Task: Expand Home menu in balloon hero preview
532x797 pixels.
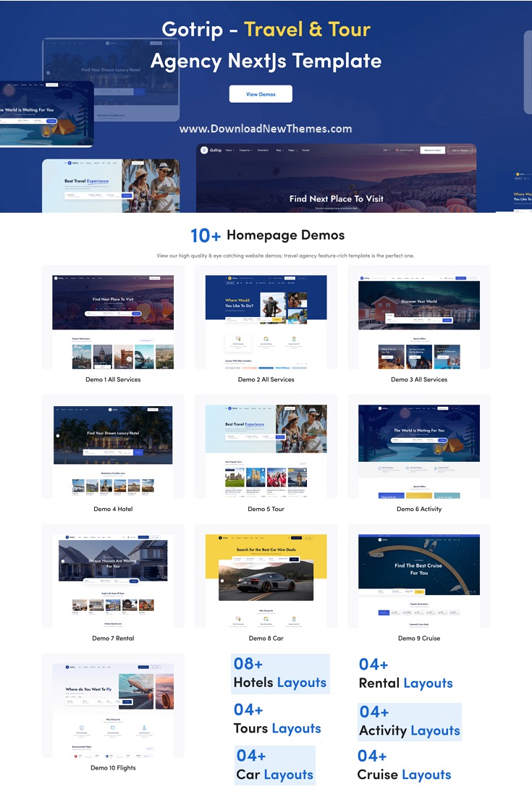Action: pos(229,151)
